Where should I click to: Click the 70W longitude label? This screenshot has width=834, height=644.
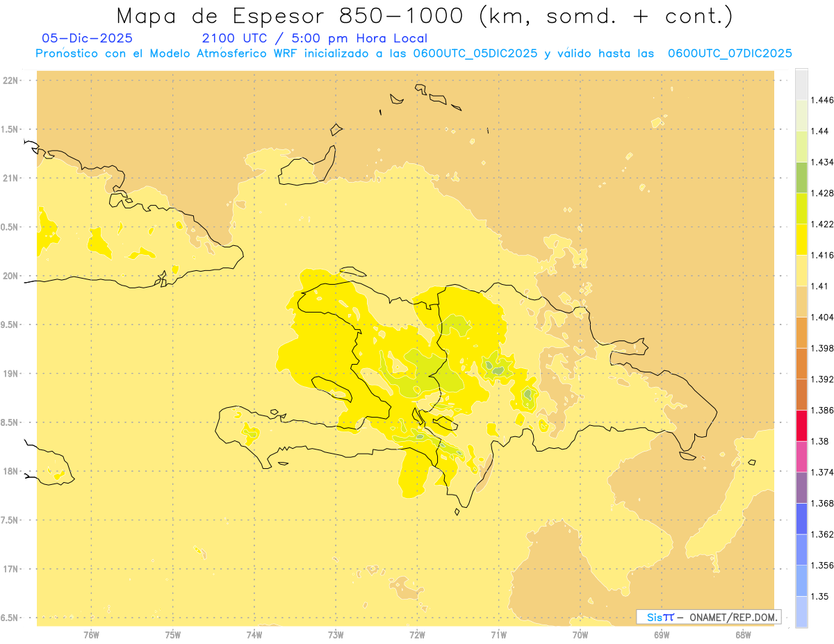click(580, 635)
